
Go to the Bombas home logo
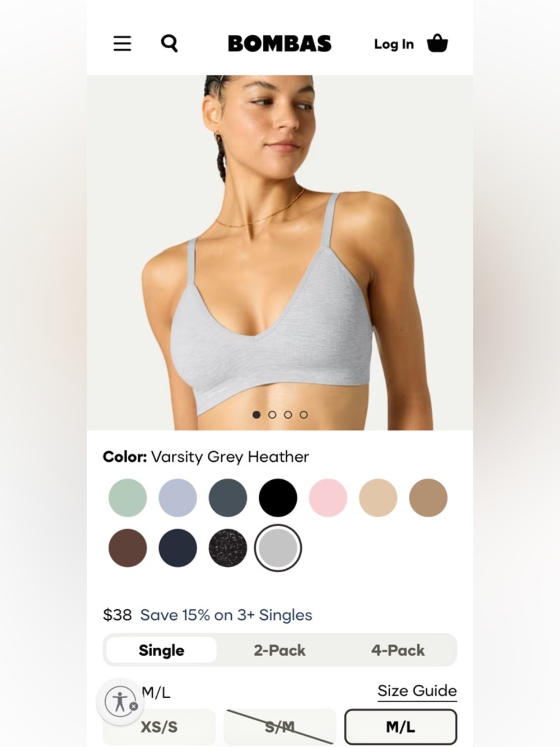click(x=279, y=44)
